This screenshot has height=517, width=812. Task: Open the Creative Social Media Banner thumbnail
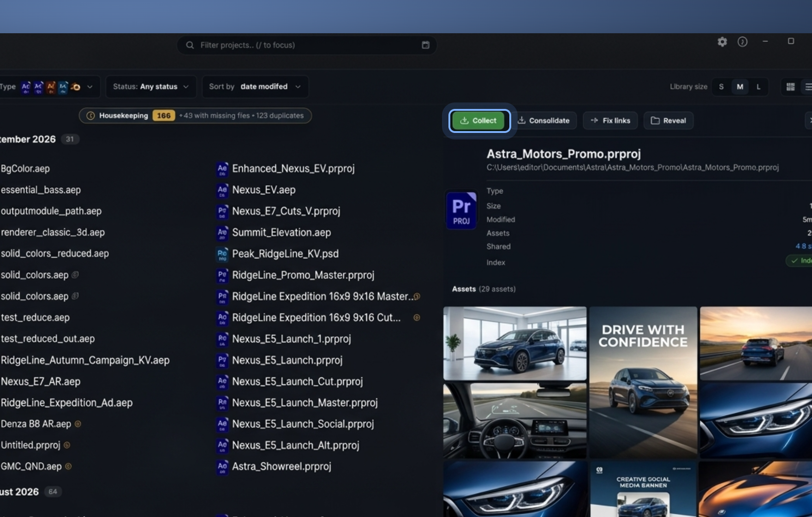click(643, 489)
